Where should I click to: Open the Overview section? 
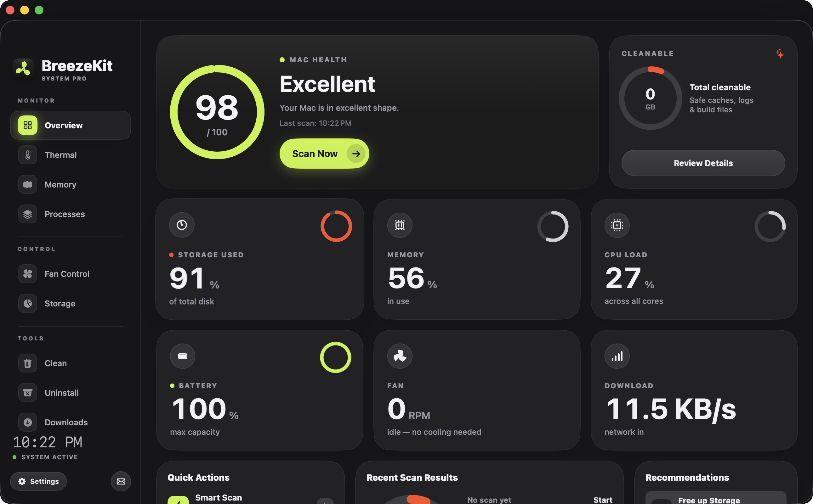pos(71,125)
